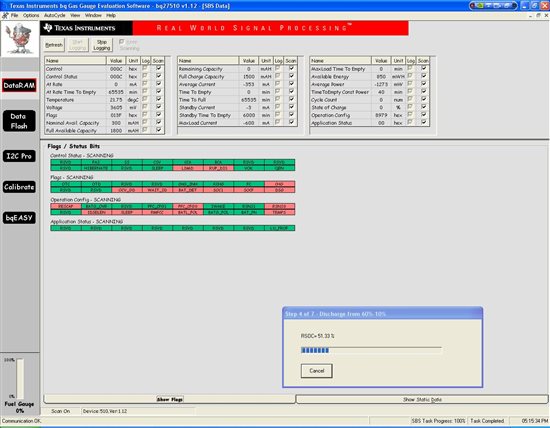Open the DataRAM sidebar panel

(19, 85)
